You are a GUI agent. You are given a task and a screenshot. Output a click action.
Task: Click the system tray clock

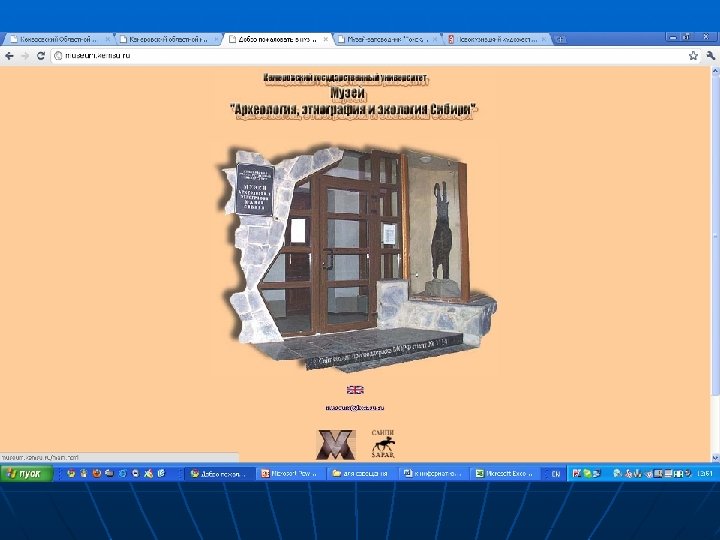(704, 474)
